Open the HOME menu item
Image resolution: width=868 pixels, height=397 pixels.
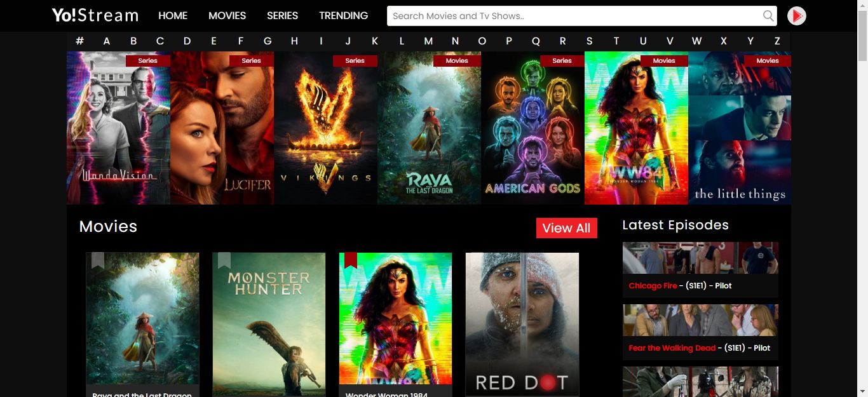pyautogui.click(x=173, y=15)
